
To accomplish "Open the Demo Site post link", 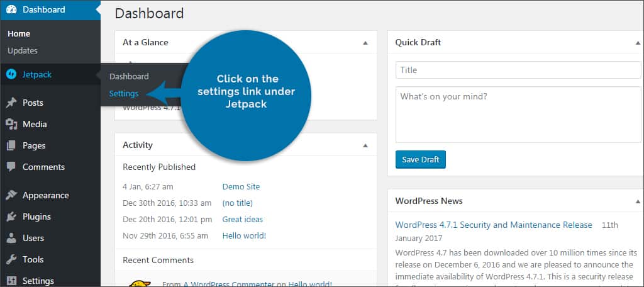I will tap(241, 187).
